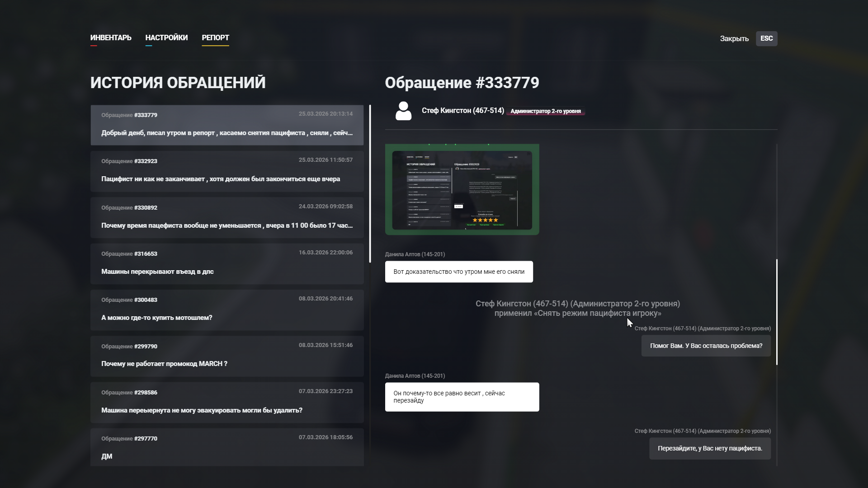This screenshot has width=868, height=488.
Task: Click admin reply 'Перезайдите, у Вас нету пацифиста.'
Action: click(x=710, y=449)
